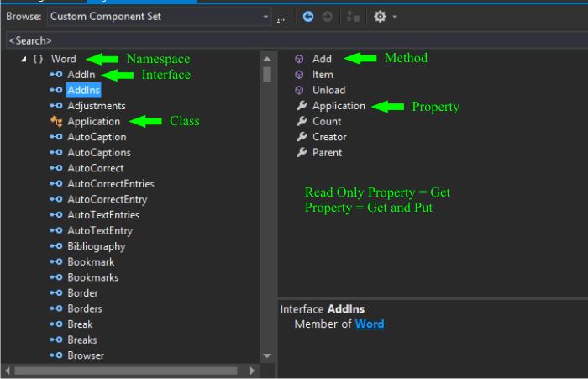Click into the Search box

(297, 40)
